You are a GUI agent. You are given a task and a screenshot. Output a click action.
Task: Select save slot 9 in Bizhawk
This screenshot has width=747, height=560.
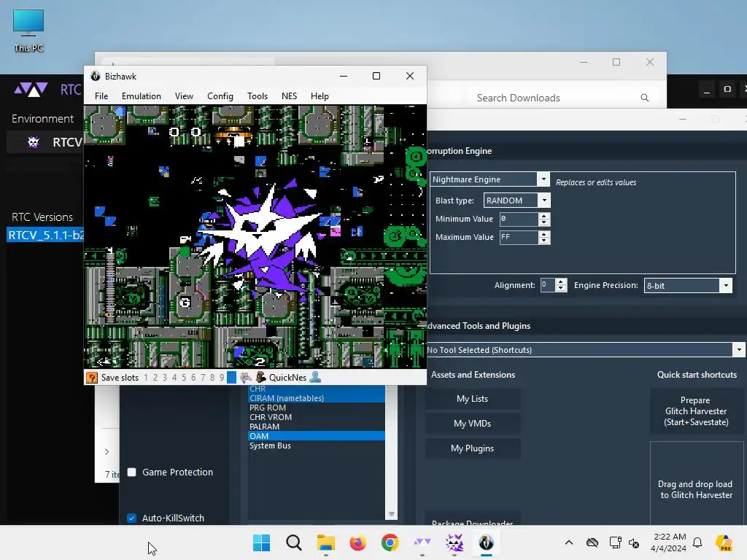click(222, 378)
